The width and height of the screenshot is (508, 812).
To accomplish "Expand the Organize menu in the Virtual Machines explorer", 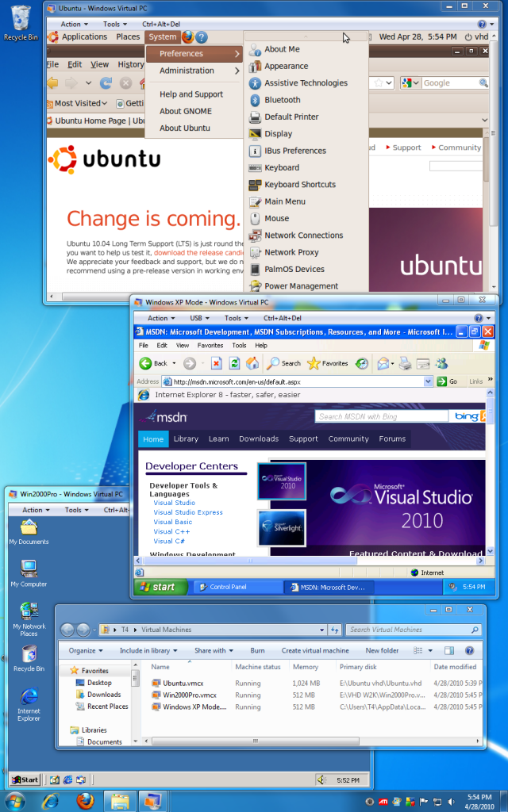I will tap(86, 650).
